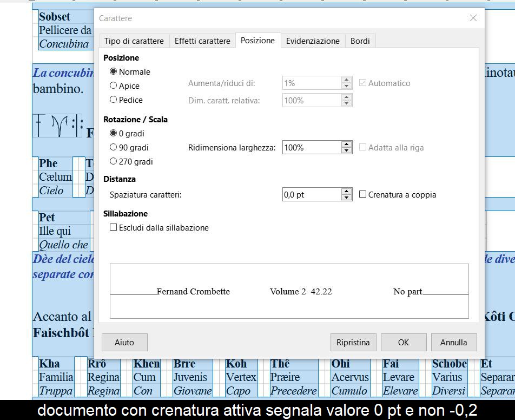This screenshot has height=420, width=515.
Task: Click the hieroglyph image in the document
Action: click(57, 126)
